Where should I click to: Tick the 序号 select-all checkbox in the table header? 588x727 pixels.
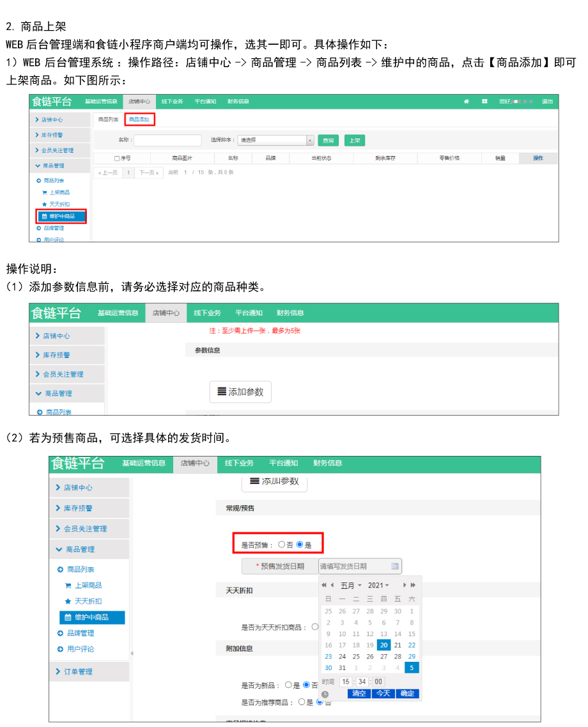tap(117, 158)
